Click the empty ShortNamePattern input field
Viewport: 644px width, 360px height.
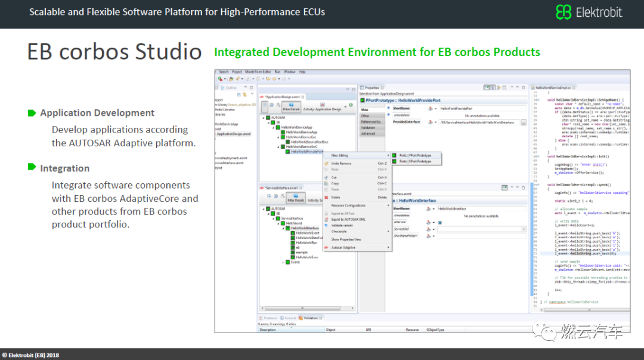pos(481,236)
